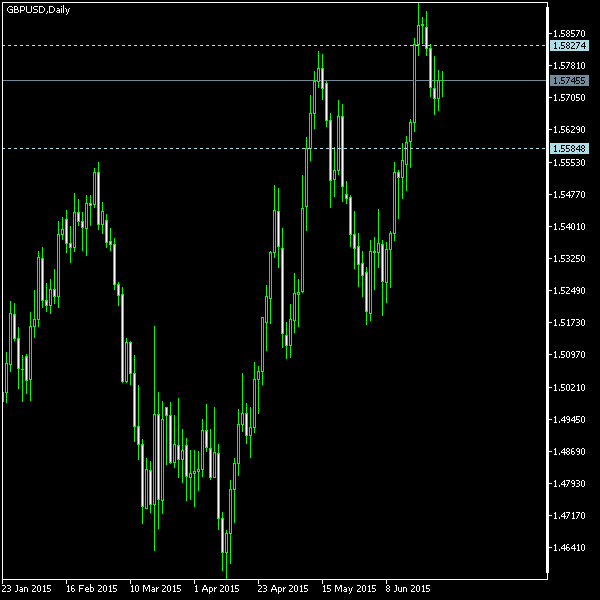Click the 10 Mar 2015 date label

click(x=155, y=589)
